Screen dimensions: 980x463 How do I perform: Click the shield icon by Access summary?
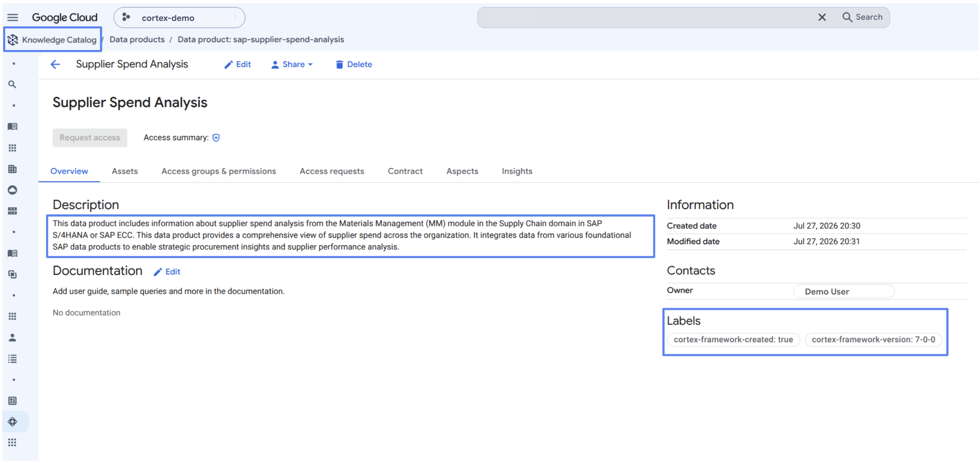216,138
